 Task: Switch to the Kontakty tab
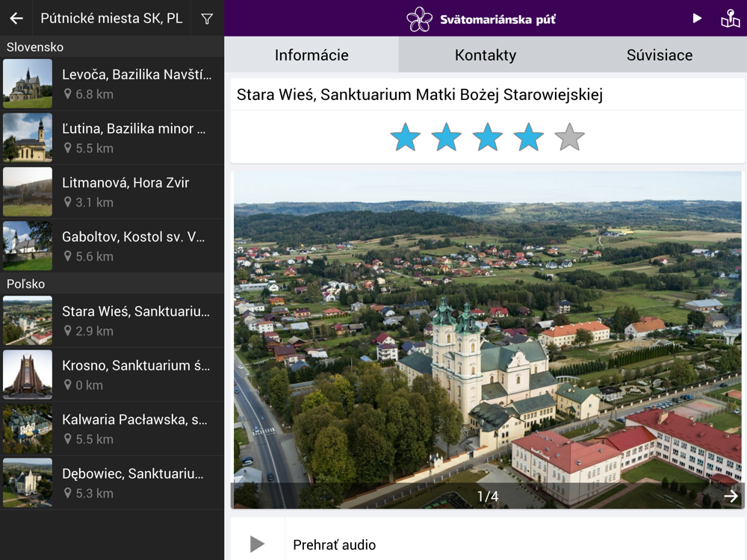(486, 55)
